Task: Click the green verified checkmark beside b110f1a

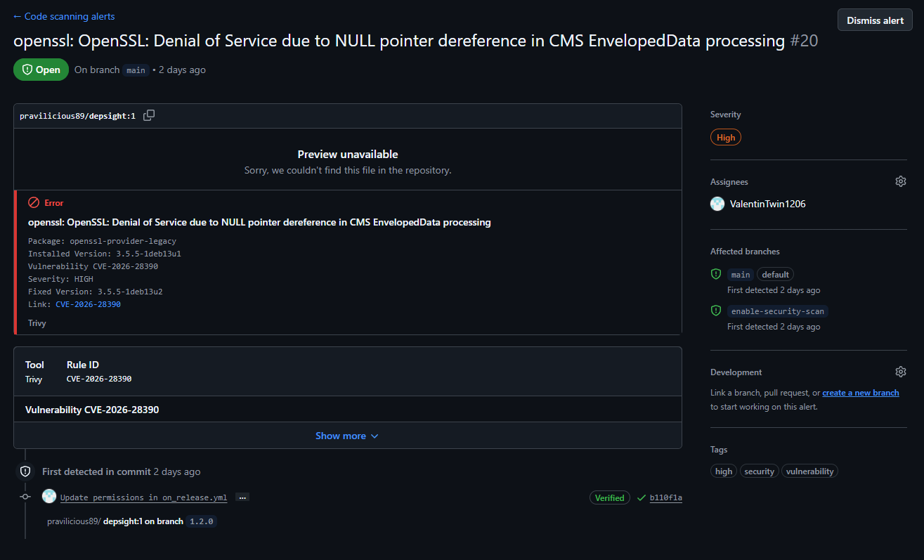Action: coord(640,497)
